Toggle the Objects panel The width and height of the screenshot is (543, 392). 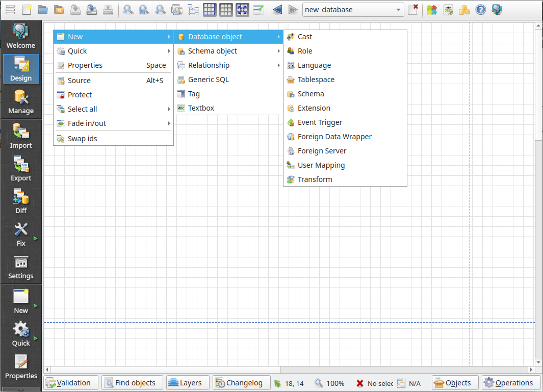[455, 383]
